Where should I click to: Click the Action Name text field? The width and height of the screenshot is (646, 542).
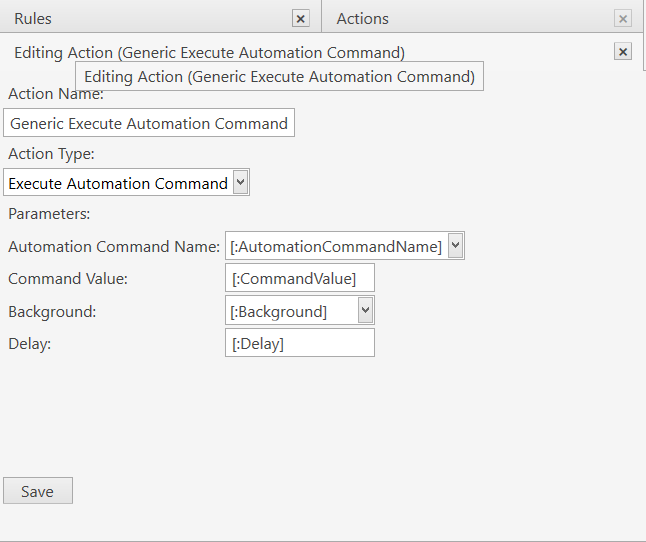149,123
